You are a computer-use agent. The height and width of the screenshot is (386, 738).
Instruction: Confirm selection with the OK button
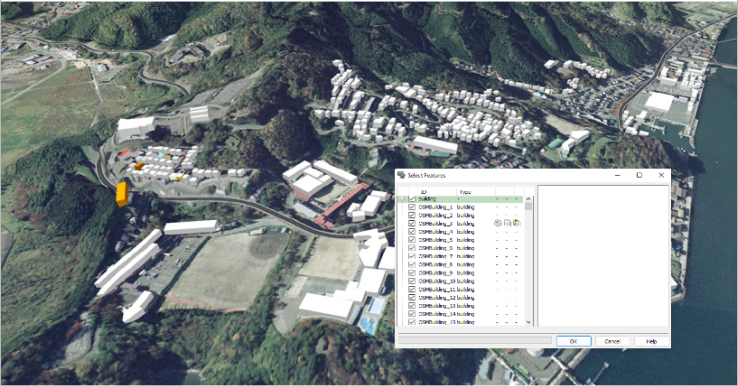(573, 341)
